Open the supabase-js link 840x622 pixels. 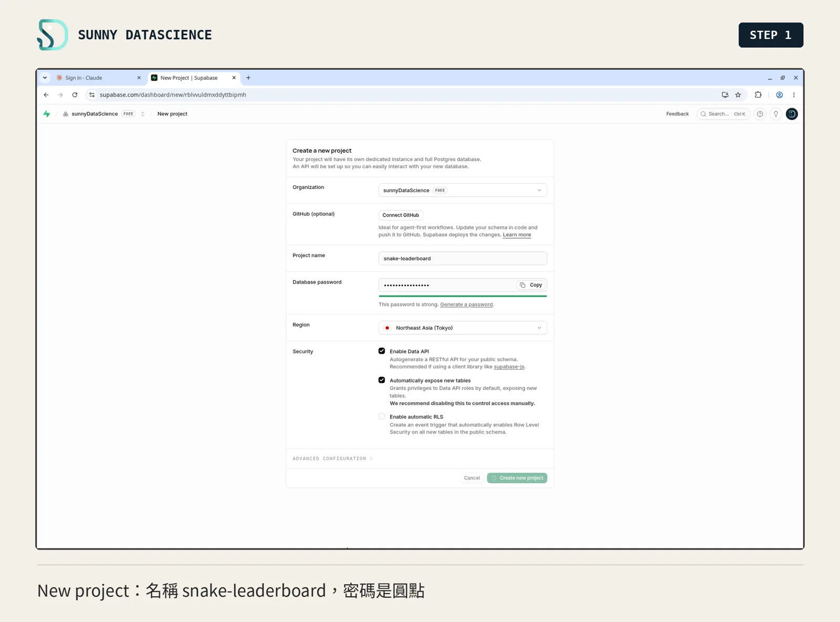tap(509, 367)
